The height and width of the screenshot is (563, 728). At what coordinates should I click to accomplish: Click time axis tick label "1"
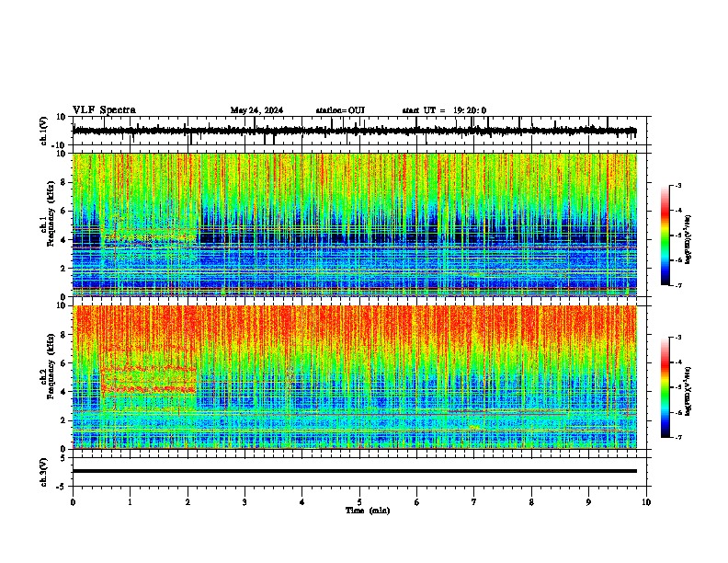[x=130, y=502]
